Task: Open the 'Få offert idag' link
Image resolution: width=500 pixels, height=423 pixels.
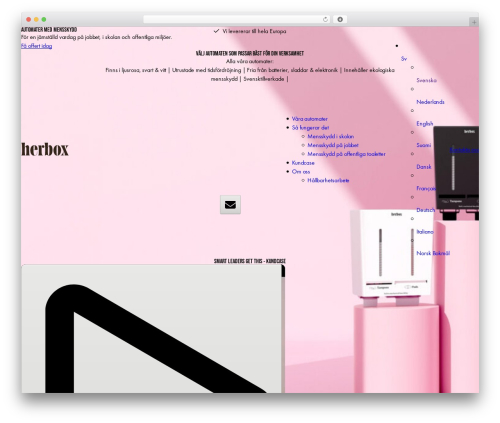Action: point(36,46)
